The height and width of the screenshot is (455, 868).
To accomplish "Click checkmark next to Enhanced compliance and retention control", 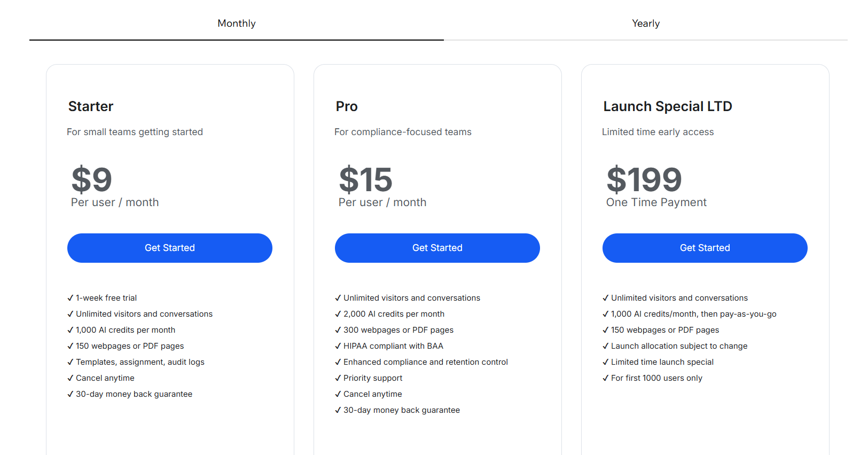I will [338, 362].
